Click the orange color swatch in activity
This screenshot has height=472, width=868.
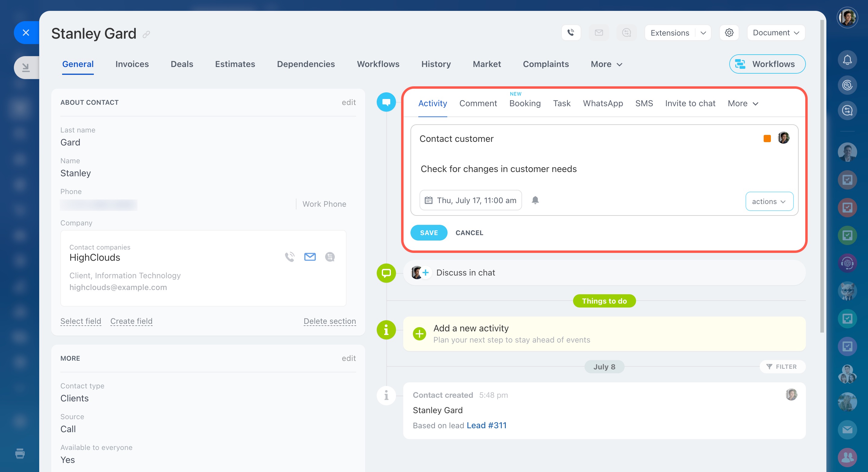[767, 138]
